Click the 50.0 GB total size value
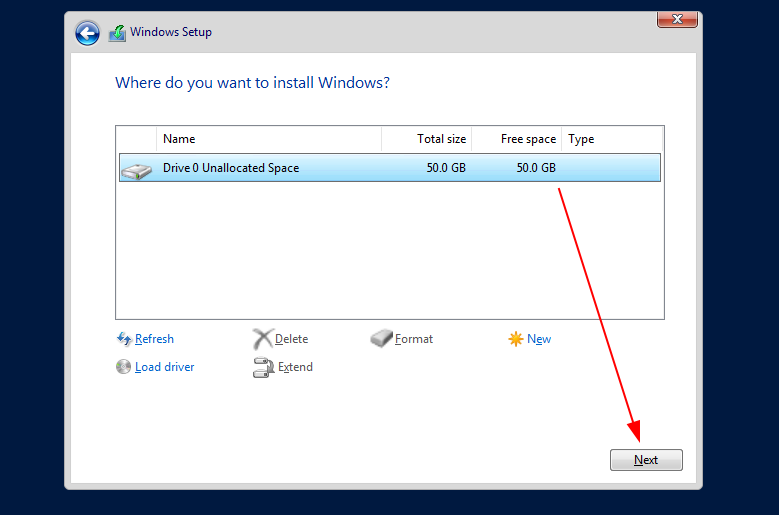Image resolution: width=779 pixels, height=515 pixels. coord(446,168)
